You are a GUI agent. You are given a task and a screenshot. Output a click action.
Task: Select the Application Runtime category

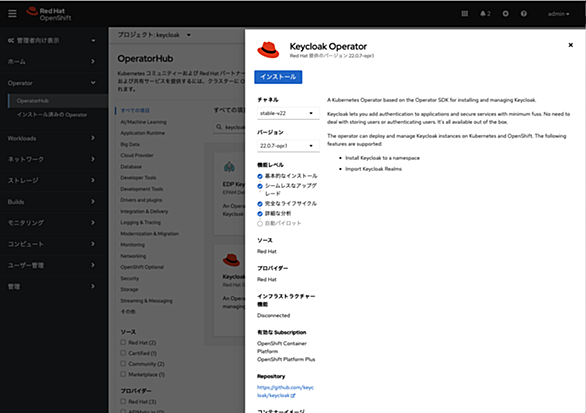142,133
